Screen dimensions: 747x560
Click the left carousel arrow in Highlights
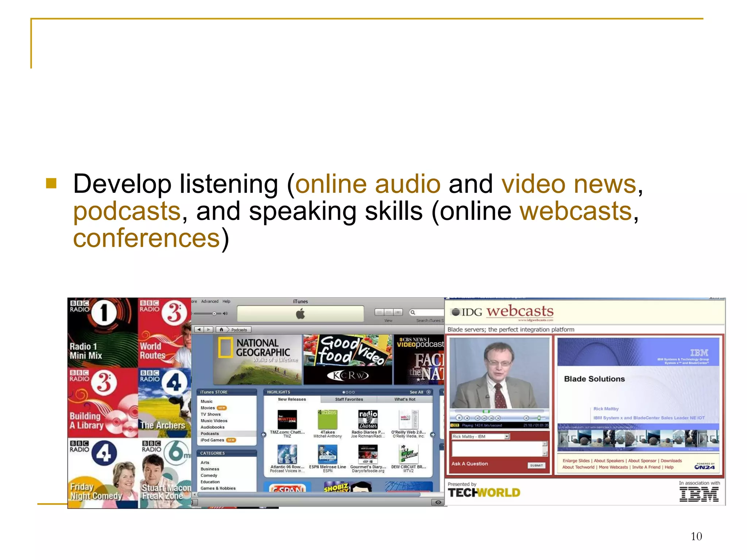click(264, 435)
